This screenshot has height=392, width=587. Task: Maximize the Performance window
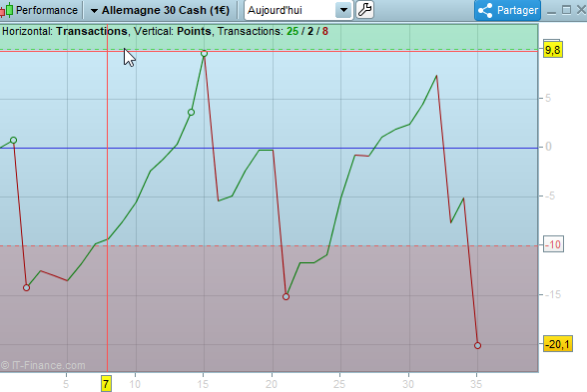tap(566, 10)
